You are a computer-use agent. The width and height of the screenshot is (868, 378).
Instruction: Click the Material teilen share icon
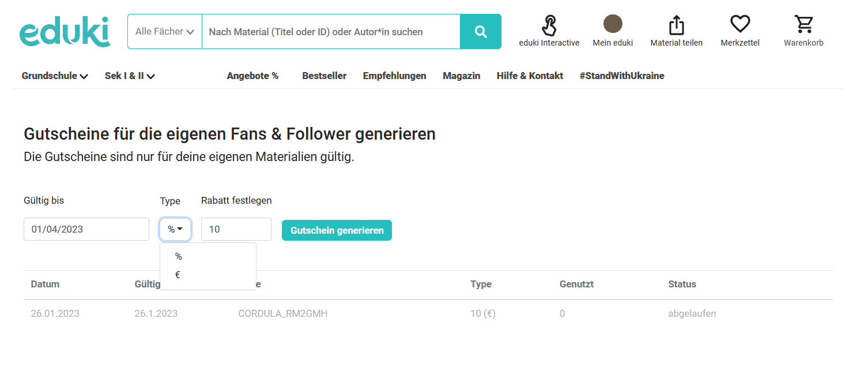[677, 25]
